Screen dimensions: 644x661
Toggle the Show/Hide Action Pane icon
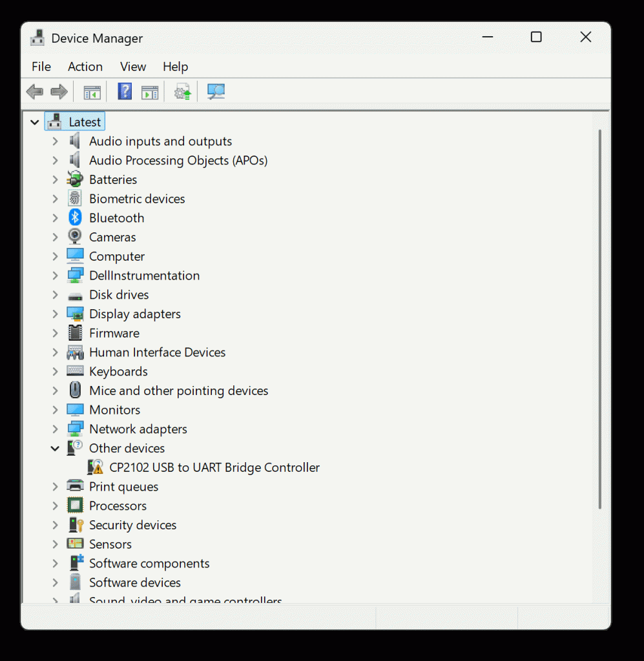point(150,92)
